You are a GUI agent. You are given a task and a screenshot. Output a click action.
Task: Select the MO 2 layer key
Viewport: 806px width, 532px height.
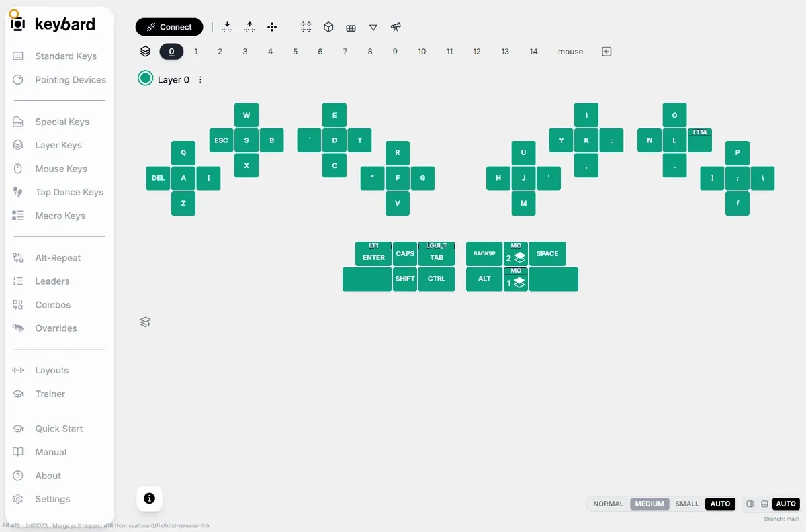coord(516,254)
